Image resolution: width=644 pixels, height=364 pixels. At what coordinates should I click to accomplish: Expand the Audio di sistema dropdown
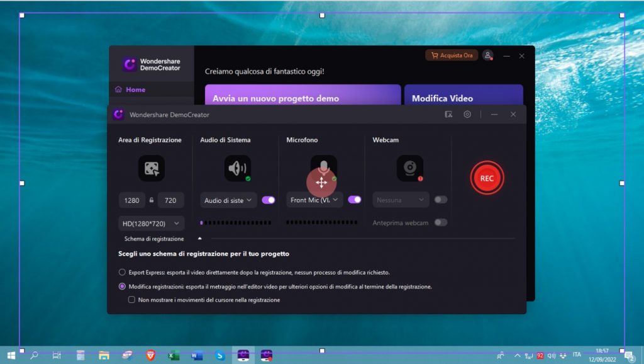[x=229, y=200]
